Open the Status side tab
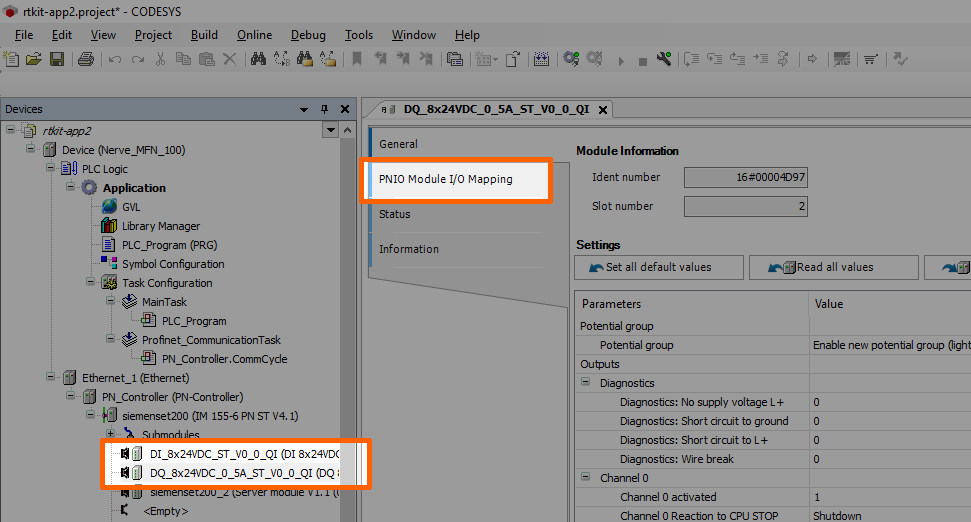Image resolution: width=971 pixels, height=522 pixels. tap(395, 214)
